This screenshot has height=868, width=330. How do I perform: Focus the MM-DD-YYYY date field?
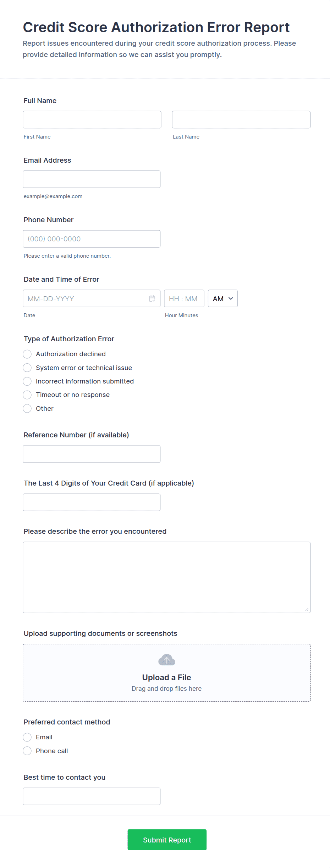[x=92, y=298]
